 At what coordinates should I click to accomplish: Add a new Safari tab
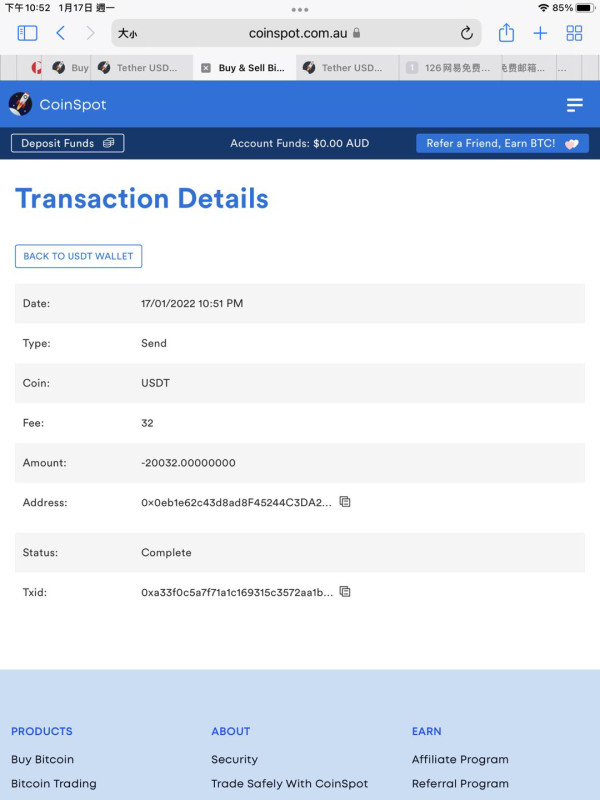(540, 33)
